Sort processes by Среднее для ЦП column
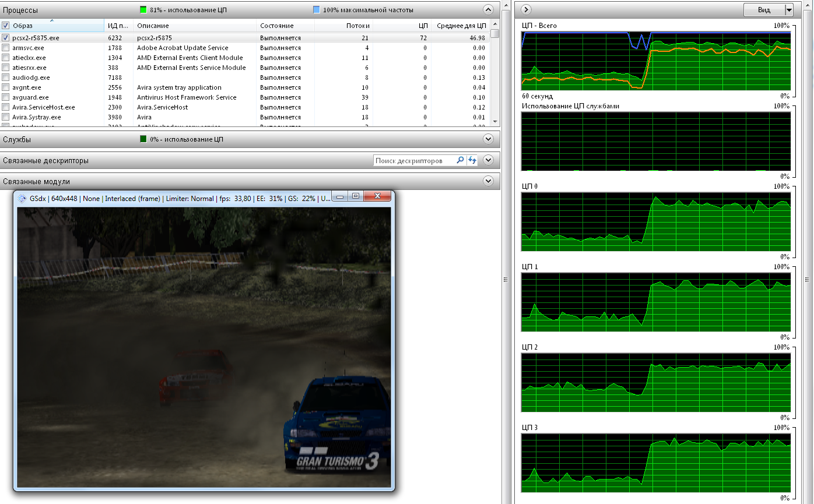The height and width of the screenshot is (504, 814). [461, 26]
